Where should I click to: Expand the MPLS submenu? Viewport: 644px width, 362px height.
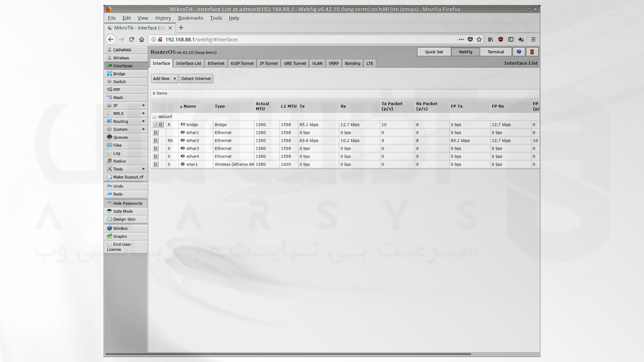tap(126, 114)
